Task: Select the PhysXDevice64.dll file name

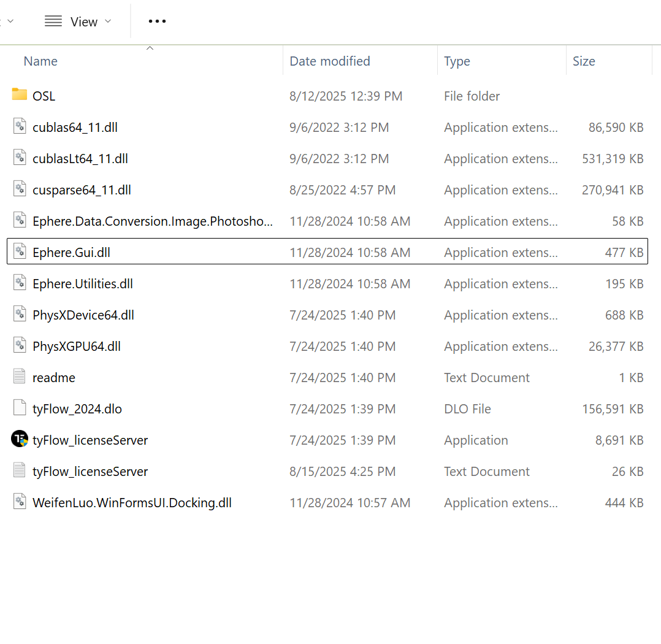Action: (x=83, y=315)
